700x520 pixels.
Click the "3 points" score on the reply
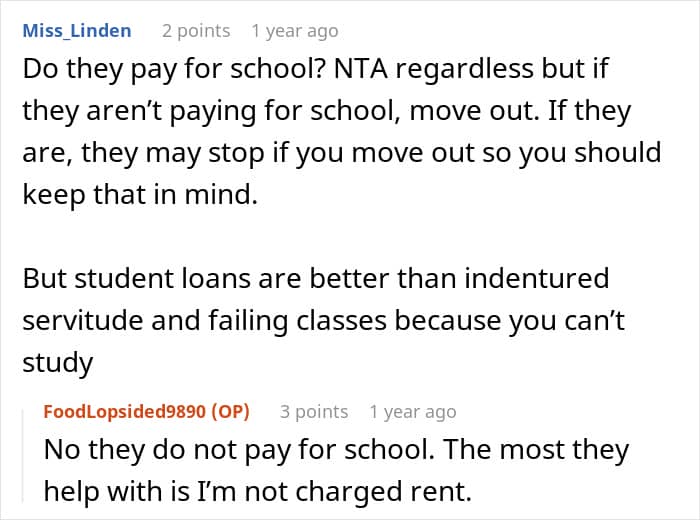tap(314, 412)
